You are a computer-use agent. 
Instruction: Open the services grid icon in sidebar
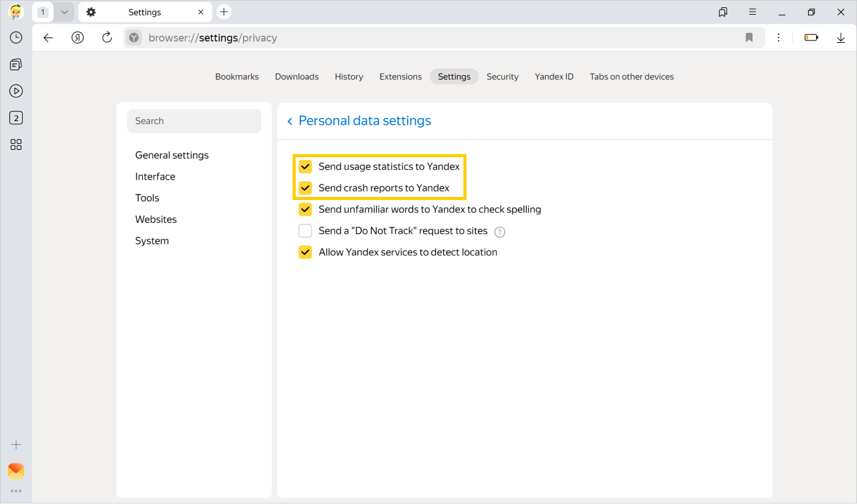16,144
